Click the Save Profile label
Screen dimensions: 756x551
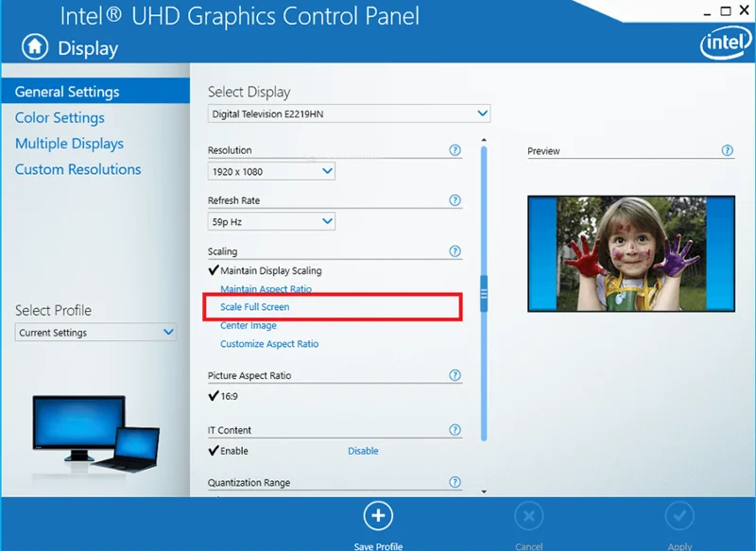pos(378,546)
